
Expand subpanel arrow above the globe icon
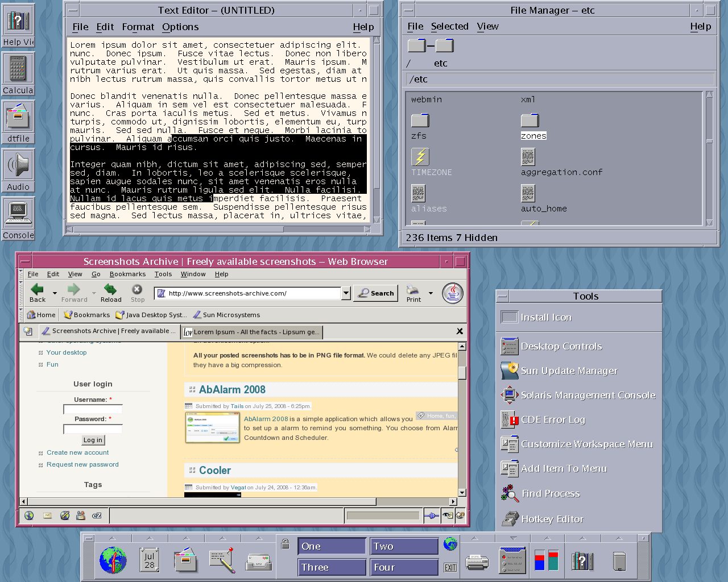pos(113,538)
